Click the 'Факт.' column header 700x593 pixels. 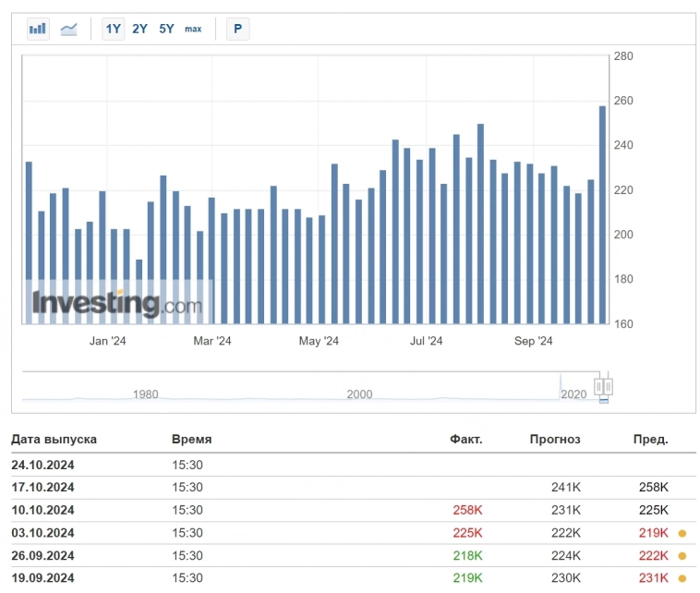(x=465, y=440)
